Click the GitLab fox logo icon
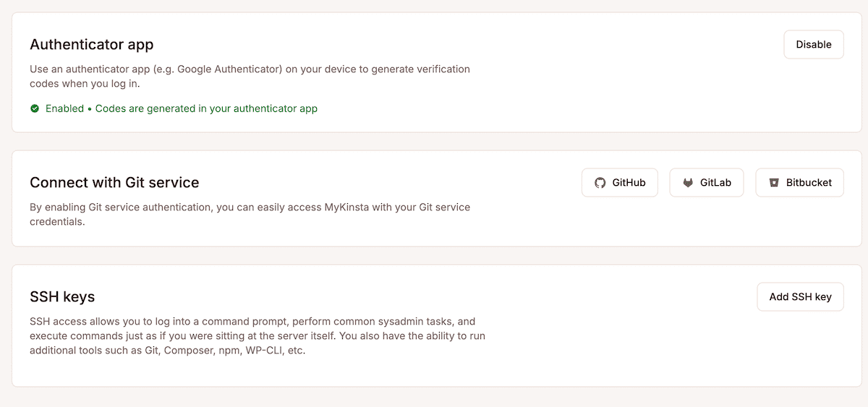Viewport: 868px width, 407px height. pyautogui.click(x=688, y=183)
